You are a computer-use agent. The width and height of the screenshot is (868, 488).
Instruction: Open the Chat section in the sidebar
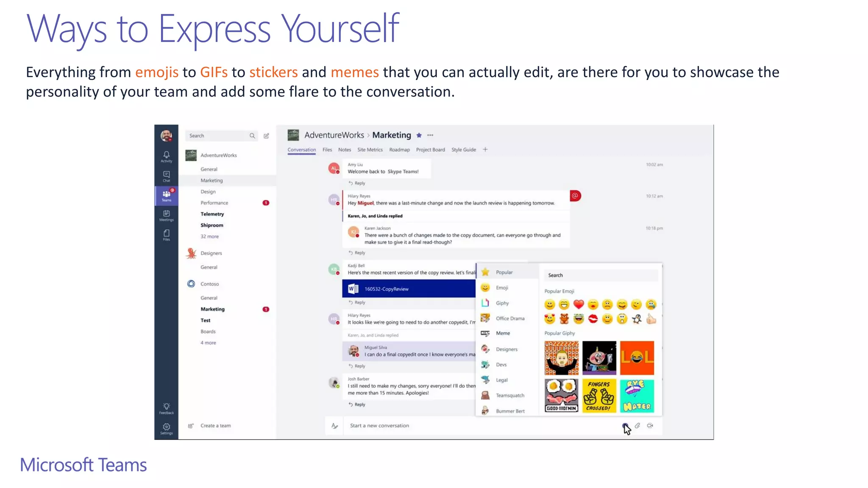(x=166, y=176)
